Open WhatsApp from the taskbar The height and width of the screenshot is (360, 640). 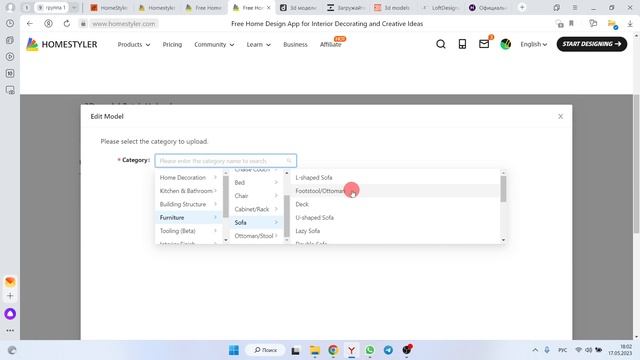(x=370, y=350)
